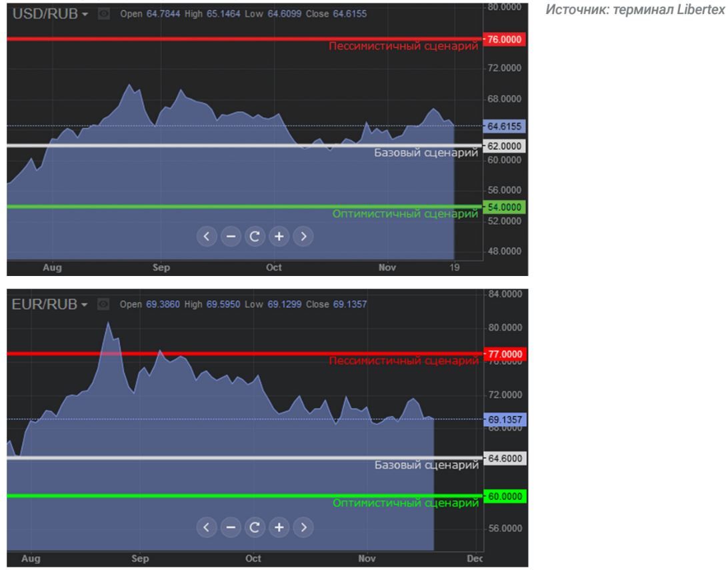Viewport: 728px width, 570px height.
Task: Click the Sep marker on USD/RUB time axis
Action: click(161, 268)
